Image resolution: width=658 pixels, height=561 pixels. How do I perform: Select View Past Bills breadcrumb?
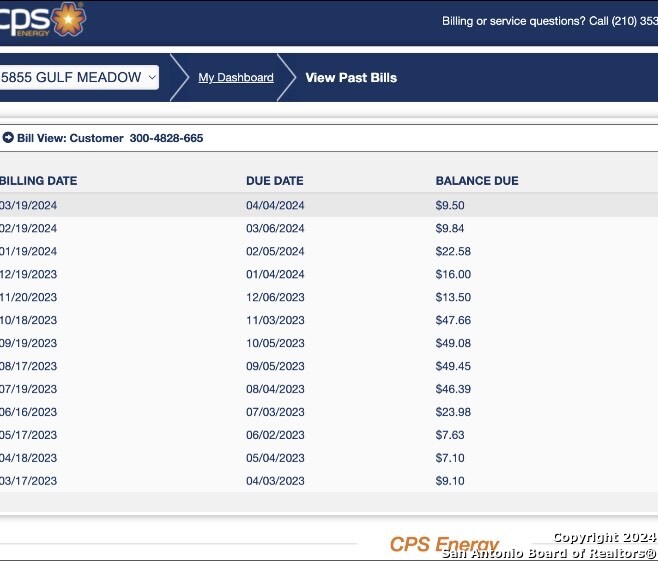point(351,78)
